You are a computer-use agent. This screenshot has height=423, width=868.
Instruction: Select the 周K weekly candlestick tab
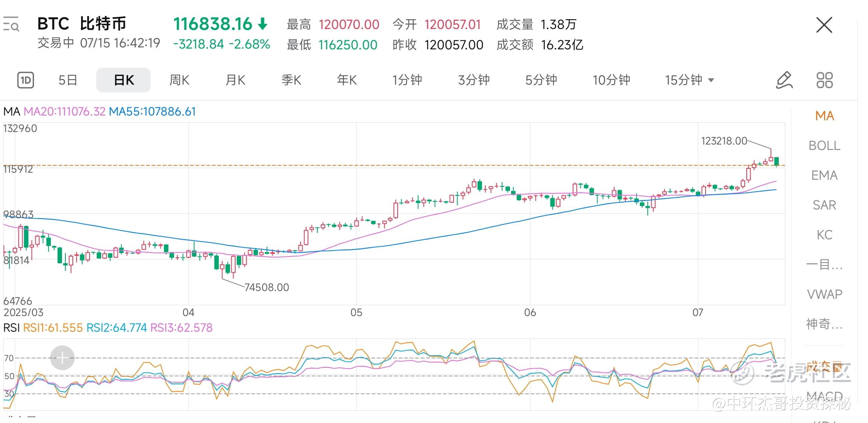179,80
